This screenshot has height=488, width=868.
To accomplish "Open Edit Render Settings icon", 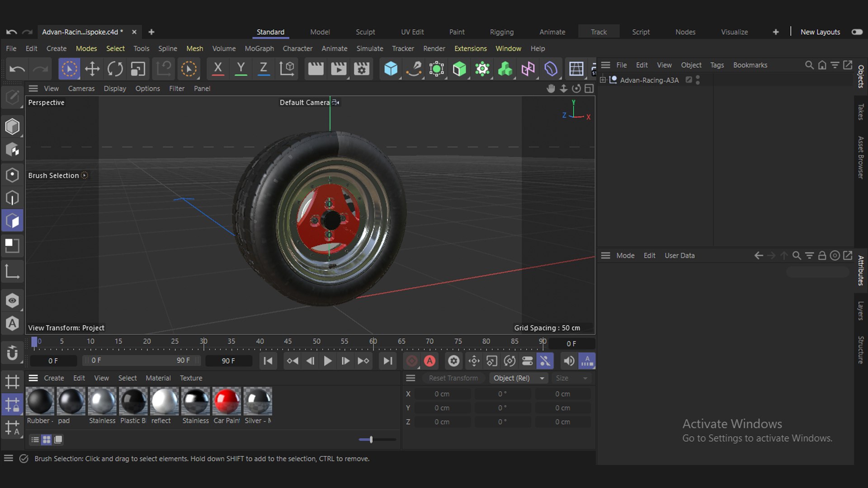I will click(x=362, y=69).
